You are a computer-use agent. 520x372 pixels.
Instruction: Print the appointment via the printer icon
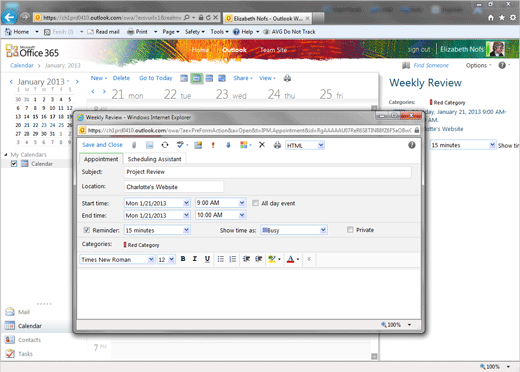277,145
